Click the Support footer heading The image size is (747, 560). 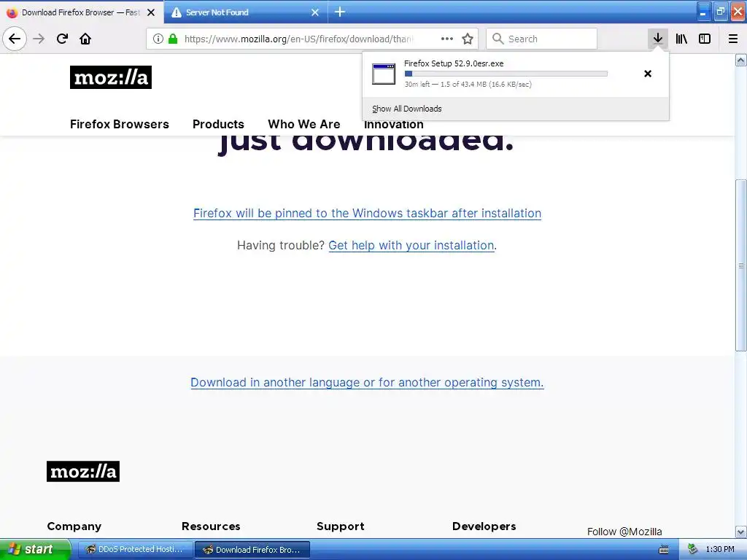pos(340,526)
